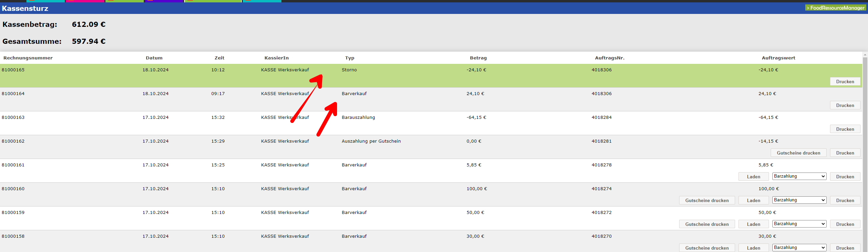Click the Auftragswert column header
The image size is (868, 252).
778,58
